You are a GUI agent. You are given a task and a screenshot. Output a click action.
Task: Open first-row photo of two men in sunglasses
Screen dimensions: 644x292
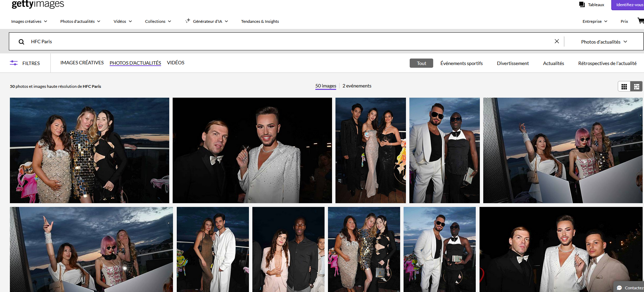click(444, 150)
